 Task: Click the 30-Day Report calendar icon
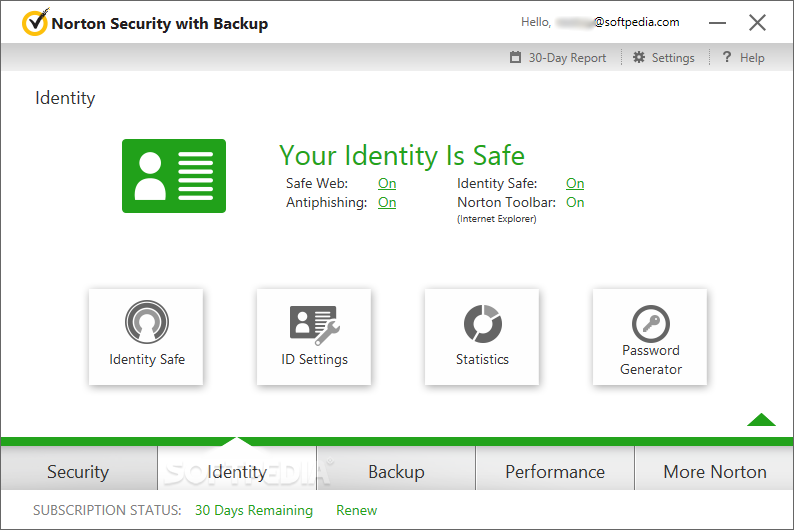click(x=515, y=57)
